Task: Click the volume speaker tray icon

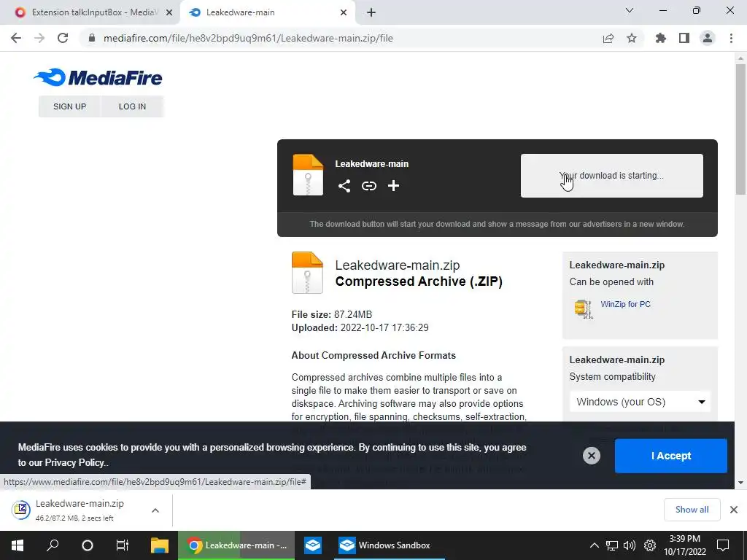Action: click(x=630, y=545)
